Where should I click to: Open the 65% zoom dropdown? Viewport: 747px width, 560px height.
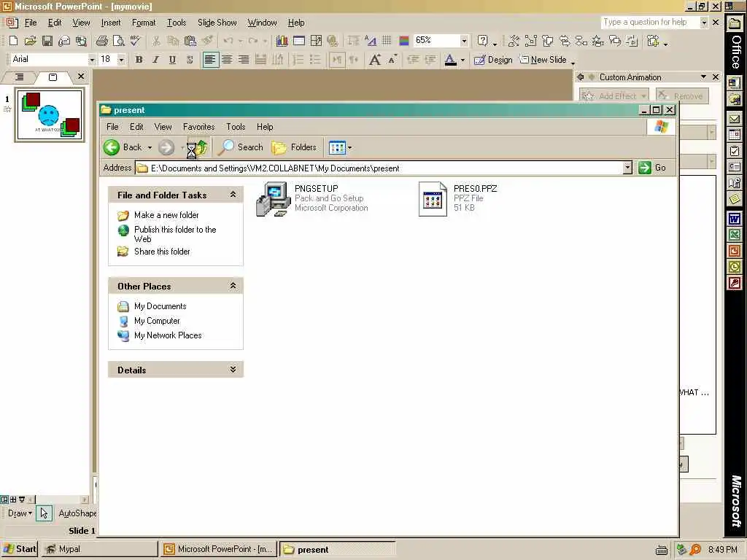tap(463, 41)
